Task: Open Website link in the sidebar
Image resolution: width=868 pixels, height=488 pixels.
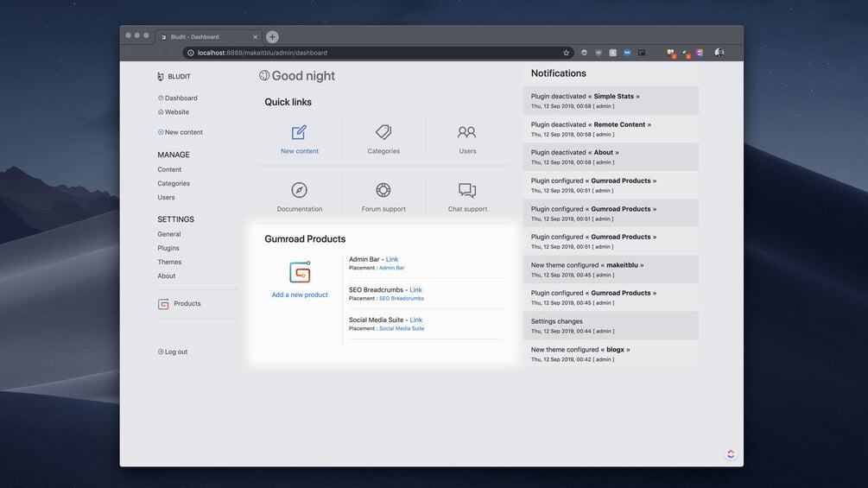Action: tap(174, 111)
